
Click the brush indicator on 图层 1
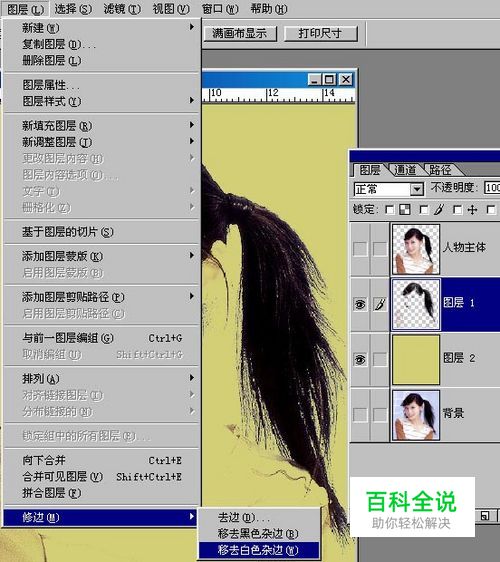[x=380, y=304]
